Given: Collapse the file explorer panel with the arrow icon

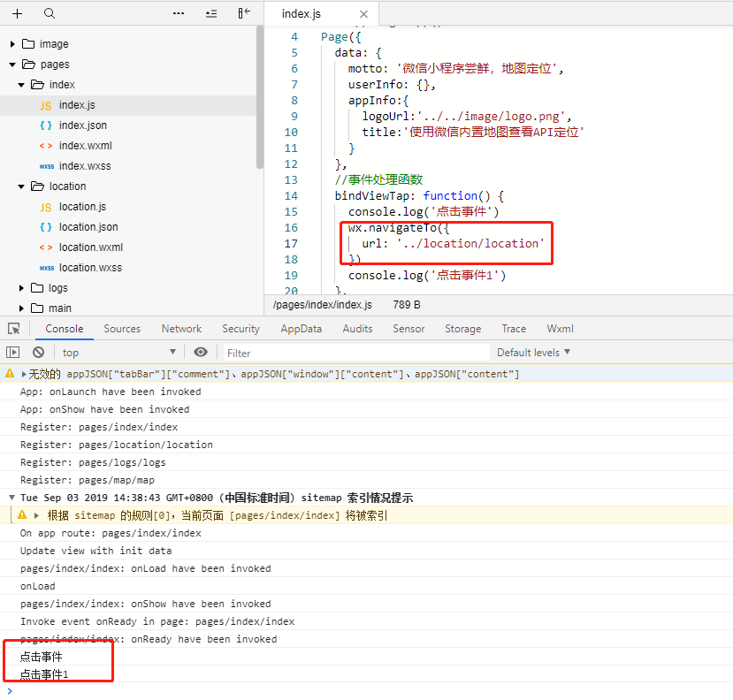Looking at the screenshot, I should pos(244,13).
